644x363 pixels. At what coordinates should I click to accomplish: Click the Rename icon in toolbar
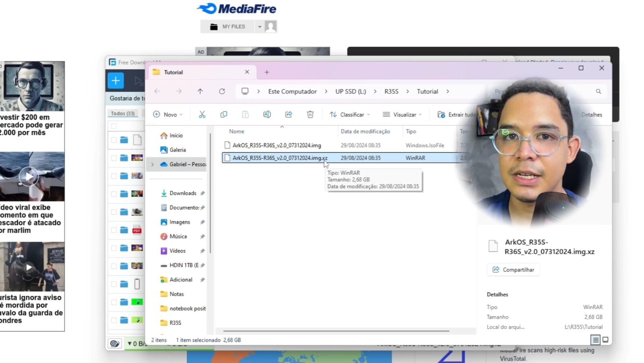point(267,114)
